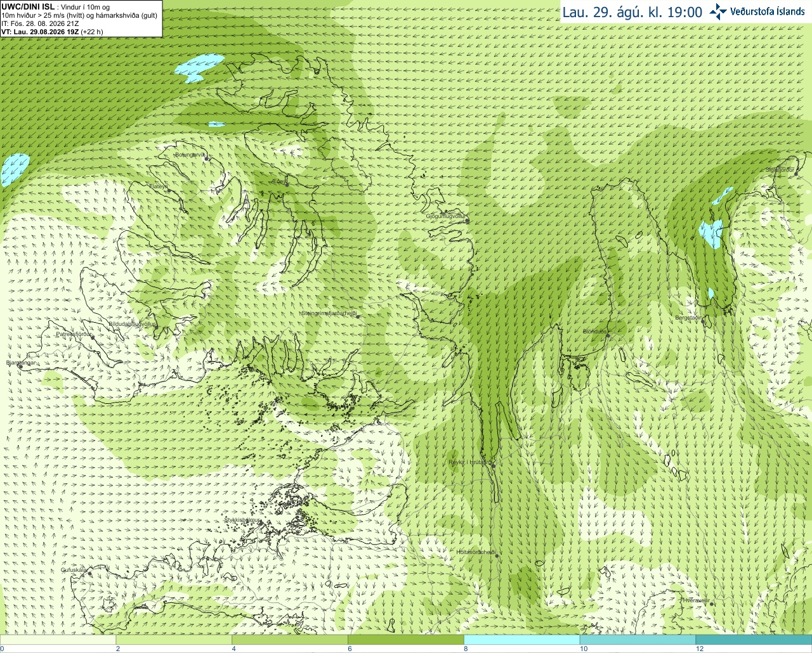The height and width of the screenshot is (653, 812).
Task: Pick the 8–10 m/s cyan legend swatch
Action: coord(521,640)
